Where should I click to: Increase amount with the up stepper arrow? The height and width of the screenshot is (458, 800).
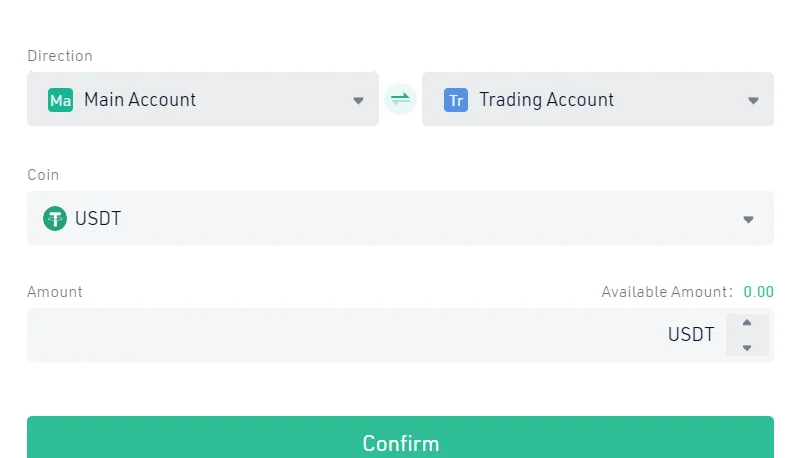click(747, 322)
